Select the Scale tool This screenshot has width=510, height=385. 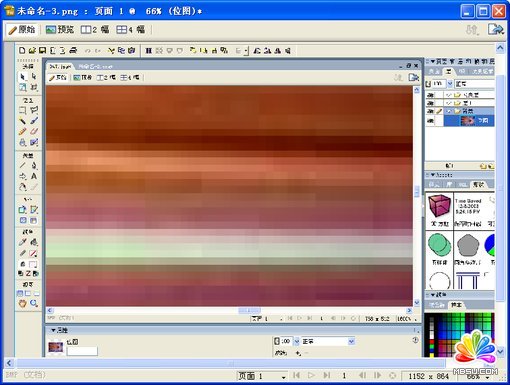[x=22, y=88]
